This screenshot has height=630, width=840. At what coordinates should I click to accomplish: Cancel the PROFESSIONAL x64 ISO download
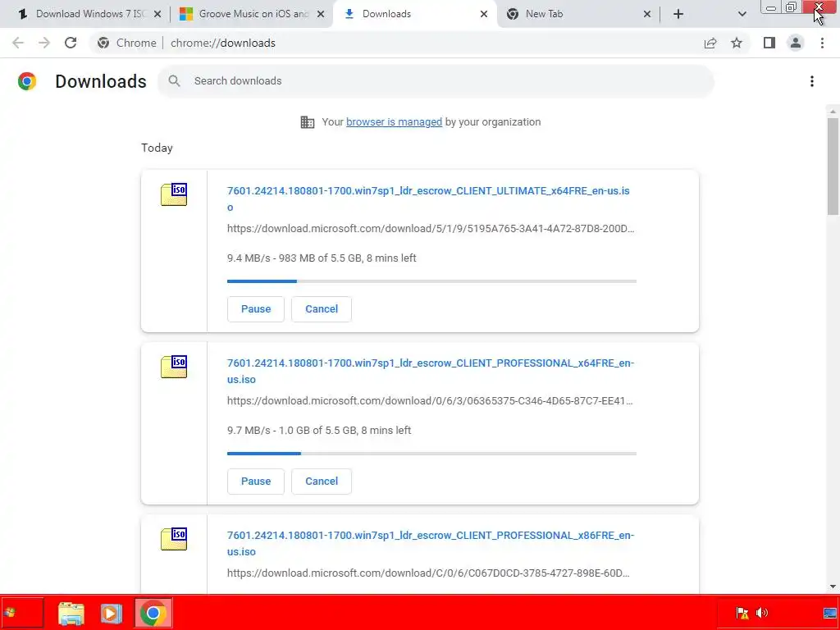click(x=322, y=481)
